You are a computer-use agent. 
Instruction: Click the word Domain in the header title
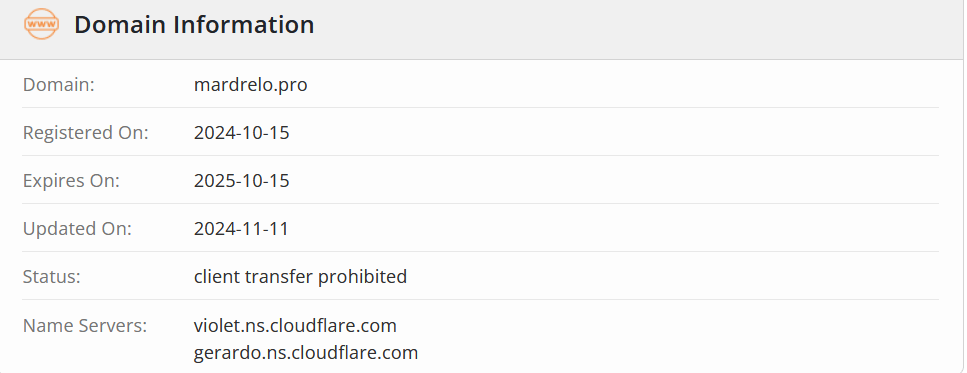pos(120,25)
